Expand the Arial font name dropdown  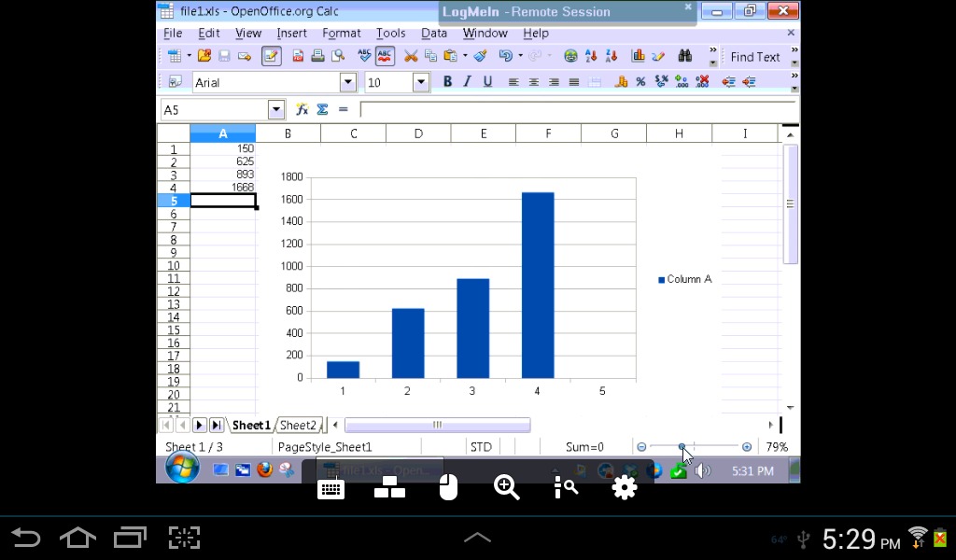pos(348,82)
